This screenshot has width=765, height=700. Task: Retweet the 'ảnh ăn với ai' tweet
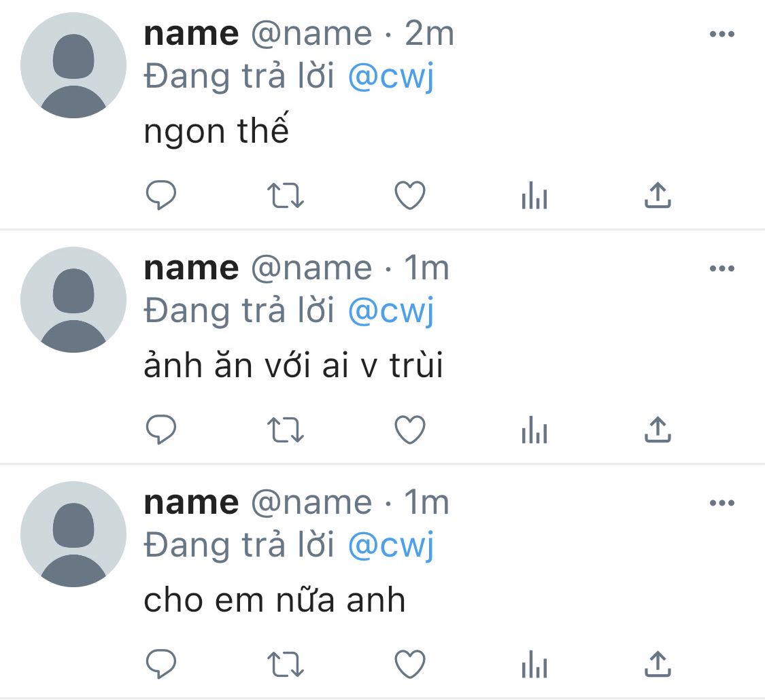[x=286, y=430]
